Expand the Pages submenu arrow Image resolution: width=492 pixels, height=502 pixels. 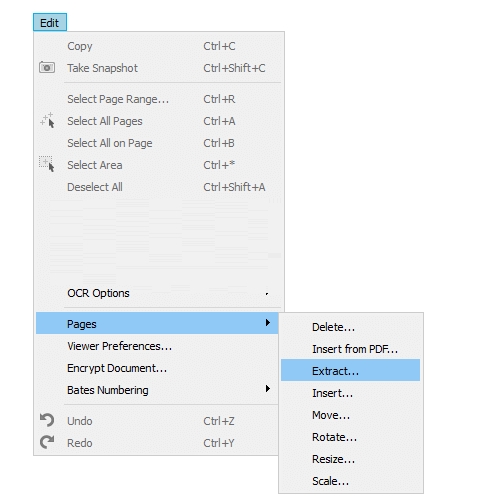point(267,323)
